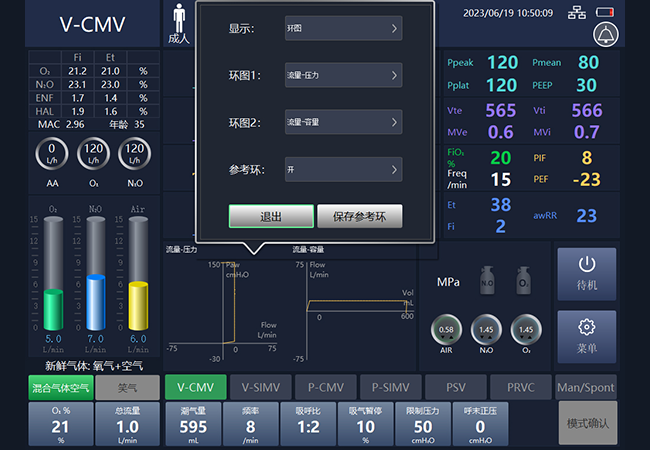650x450 pixels.
Task: Open the 参考环 reference loop dropdown
Action: [342, 169]
